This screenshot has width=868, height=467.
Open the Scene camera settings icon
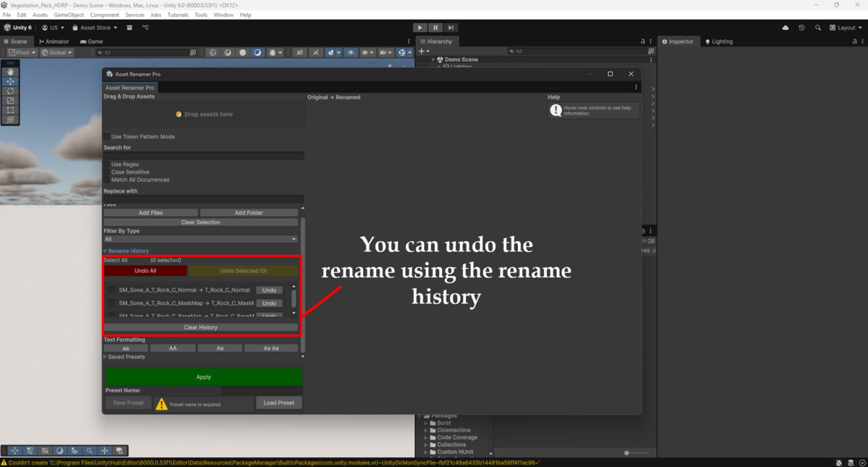383,52
